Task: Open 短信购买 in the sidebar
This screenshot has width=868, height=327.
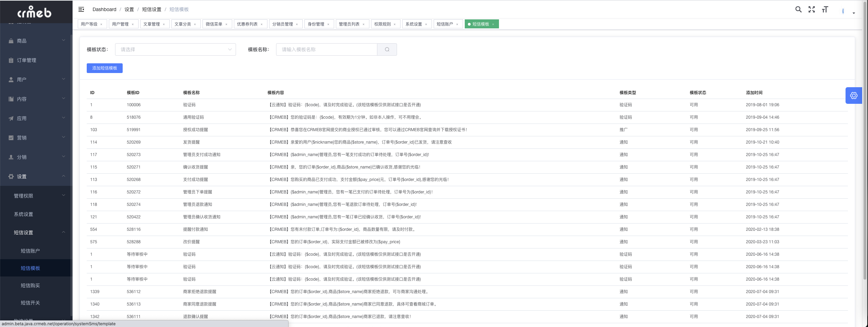Action: pos(30,285)
